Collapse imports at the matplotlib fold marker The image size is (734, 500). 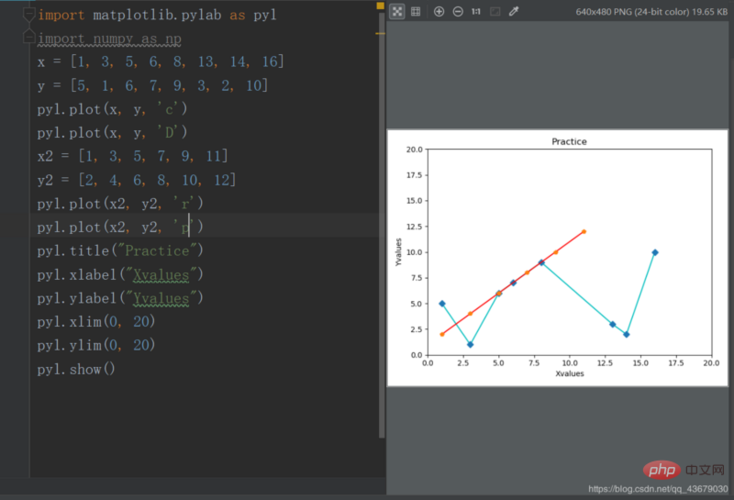28,15
